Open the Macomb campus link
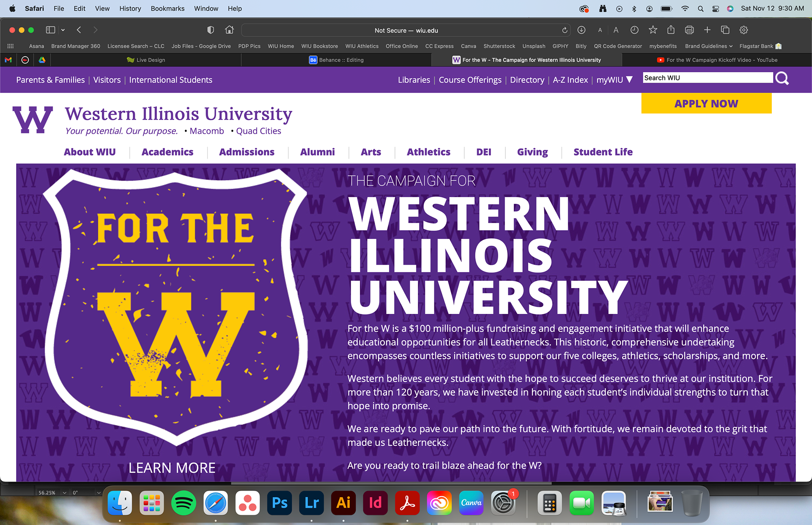The image size is (812, 525). coord(206,131)
